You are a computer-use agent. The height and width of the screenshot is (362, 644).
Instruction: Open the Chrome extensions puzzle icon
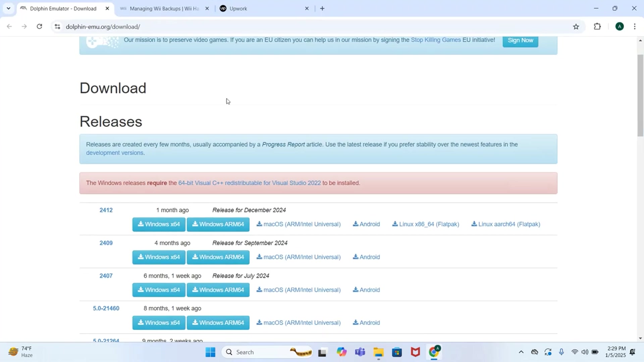597,26
